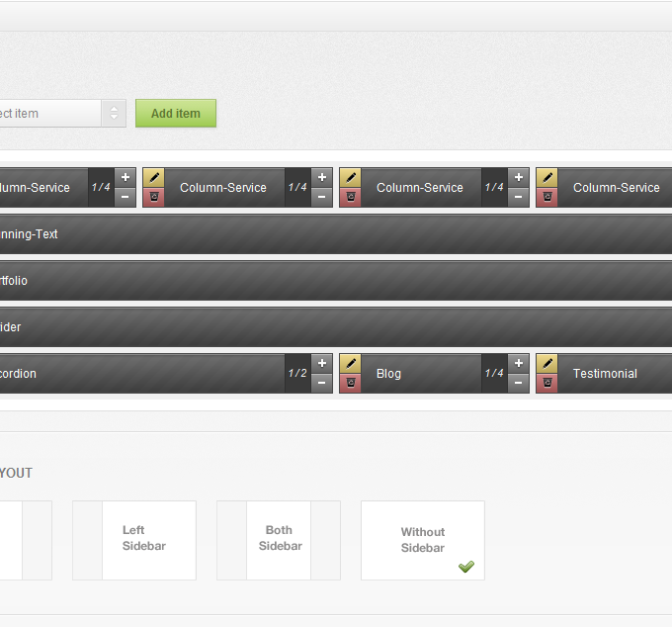Decrease size of leftmost Column-Service item
The image size is (672, 627).
[x=126, y=198]
